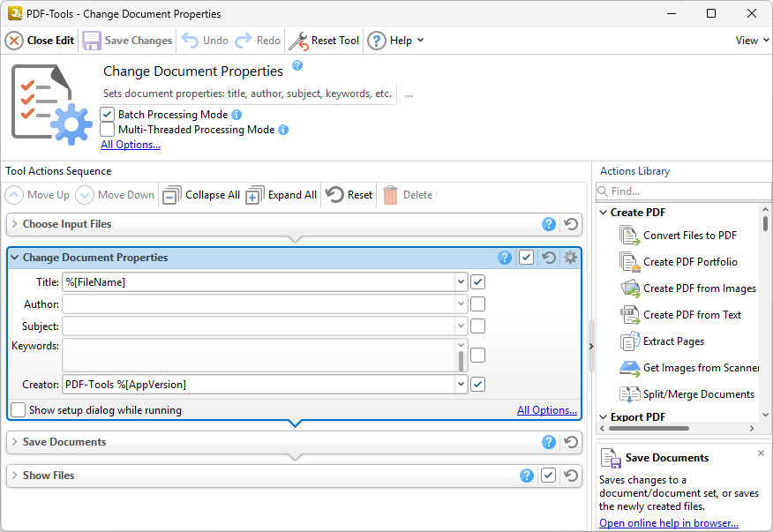Select Create PDF Portfolio action
This screenshot has height=532, width=773.
(x=689, y=262)
